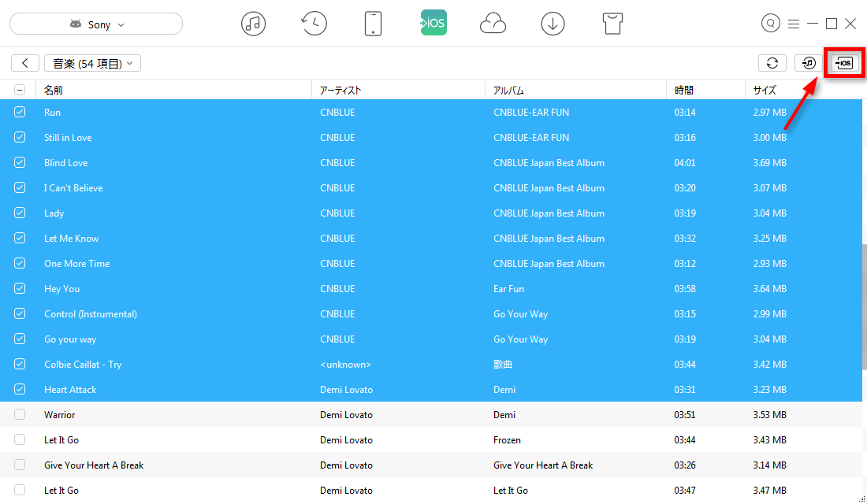
Task: Click the song title 'Heart Attack'
Action: (70, 390)
